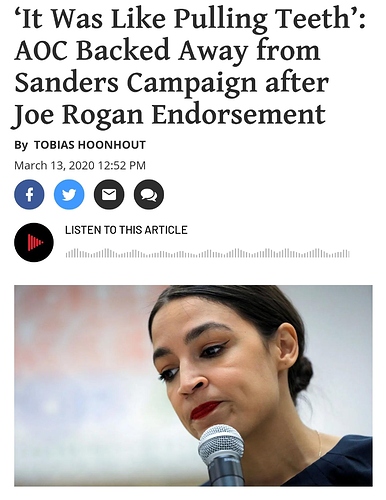The width and height of the screenshot is (386, 500).
Task: Click the microphone in the photo
Action: coord(221,455)
